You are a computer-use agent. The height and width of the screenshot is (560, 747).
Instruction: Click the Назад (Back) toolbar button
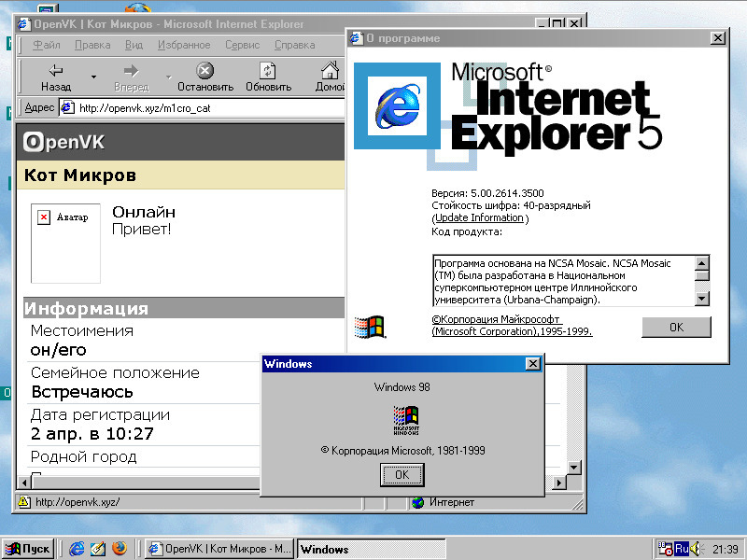[56, 77]
